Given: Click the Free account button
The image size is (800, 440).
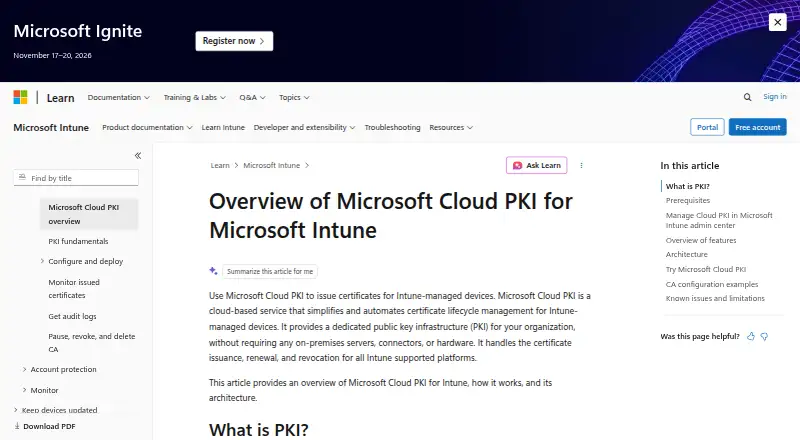Looking at the screenshot, I should click(758, 127).
